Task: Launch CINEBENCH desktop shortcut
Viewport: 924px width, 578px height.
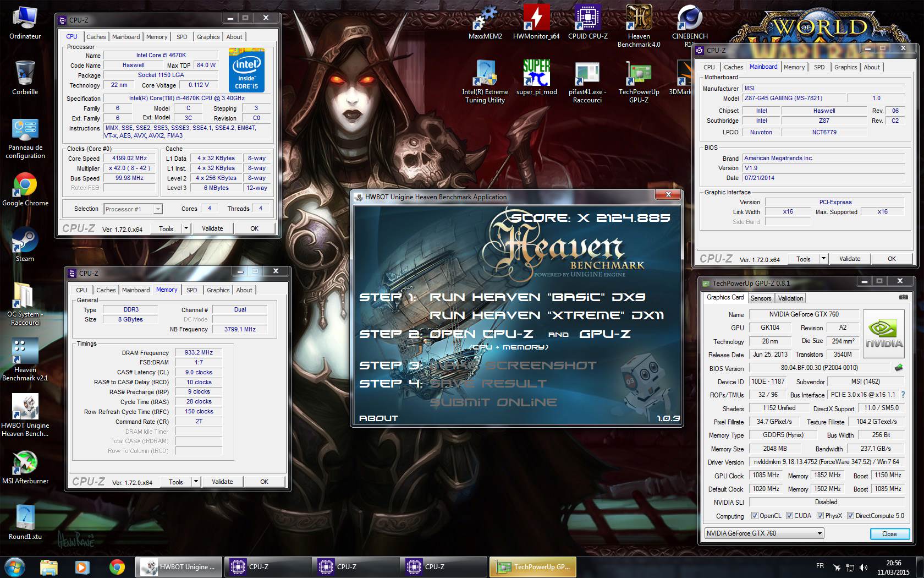Action: (x=690, y=26)
